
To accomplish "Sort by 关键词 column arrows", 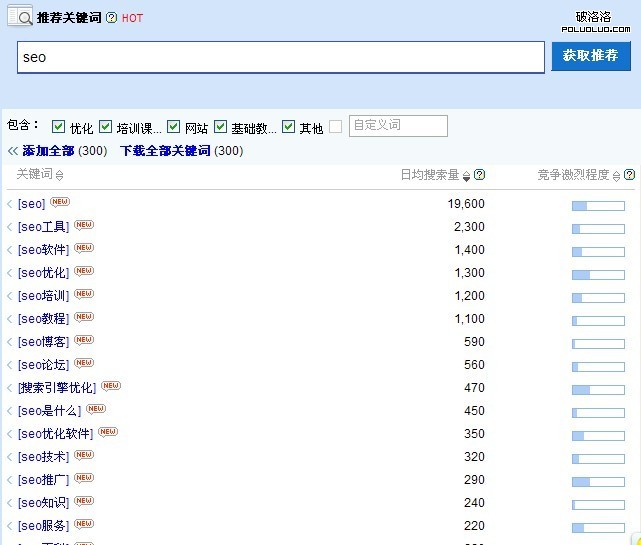I will 60,176.
